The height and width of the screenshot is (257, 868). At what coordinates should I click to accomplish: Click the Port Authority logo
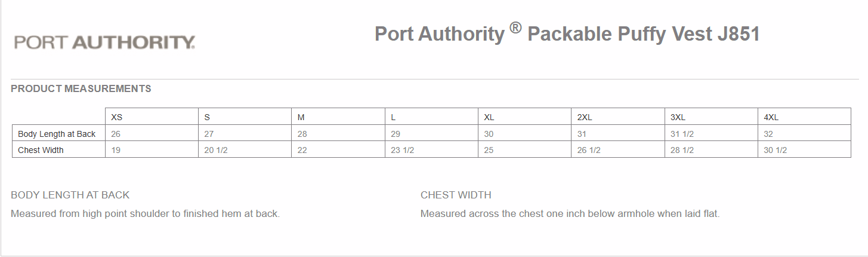coord(104,42)
